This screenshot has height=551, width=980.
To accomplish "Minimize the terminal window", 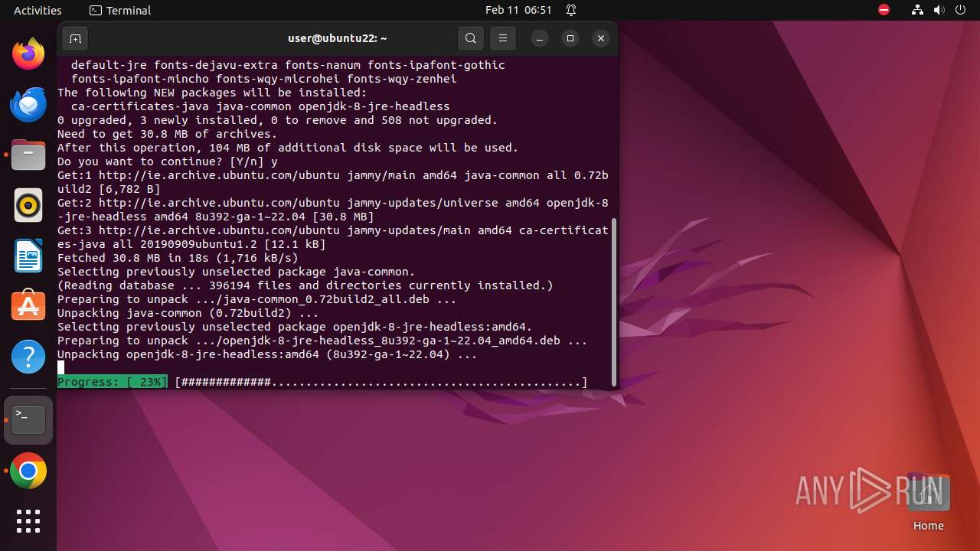I will (540, 38).
